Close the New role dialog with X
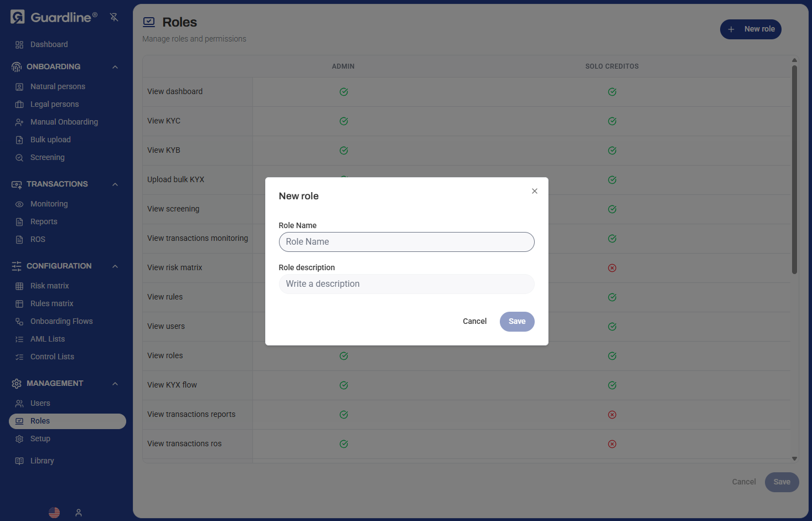 (x=535, y=191)
